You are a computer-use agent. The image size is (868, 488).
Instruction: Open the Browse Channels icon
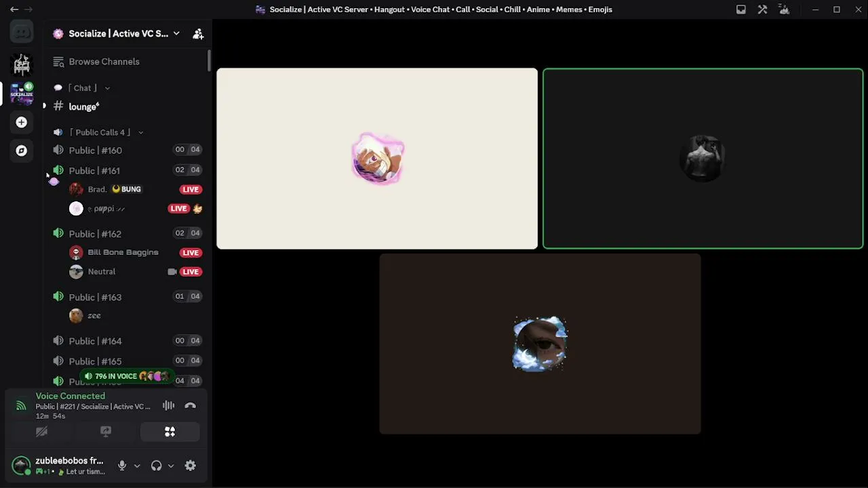pos(58,62)
